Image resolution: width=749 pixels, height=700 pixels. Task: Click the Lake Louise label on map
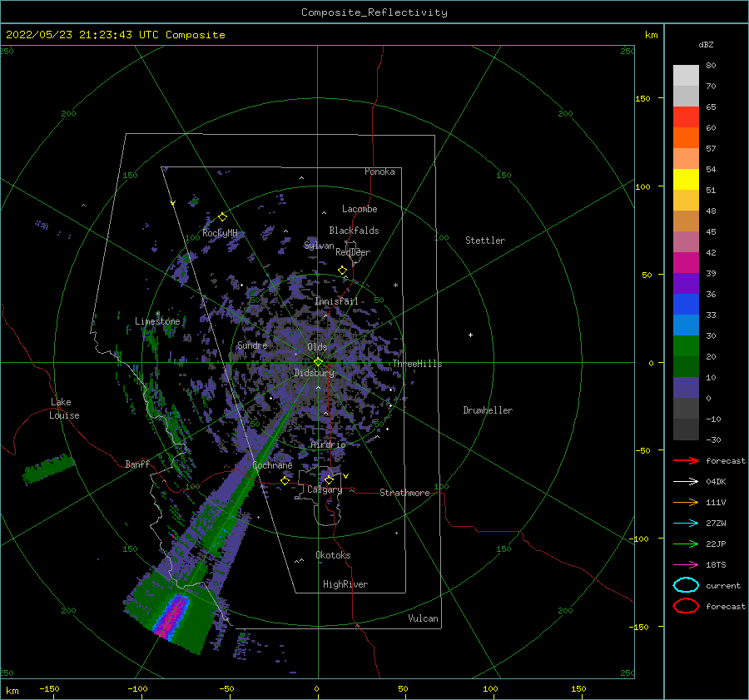tap(64, 409)
